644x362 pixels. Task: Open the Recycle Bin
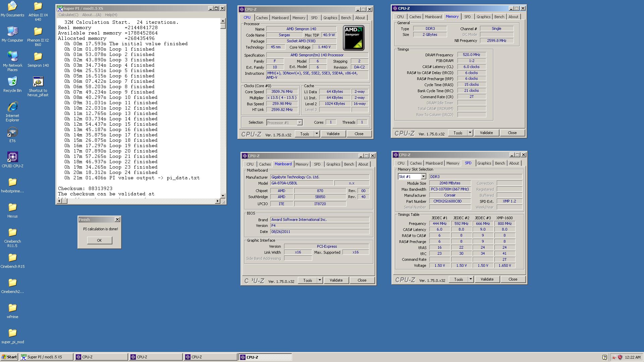(12, 85)
